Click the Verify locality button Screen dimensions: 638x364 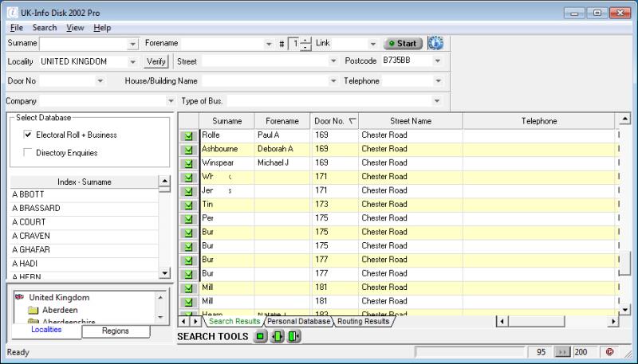click(x=156, y=61)
